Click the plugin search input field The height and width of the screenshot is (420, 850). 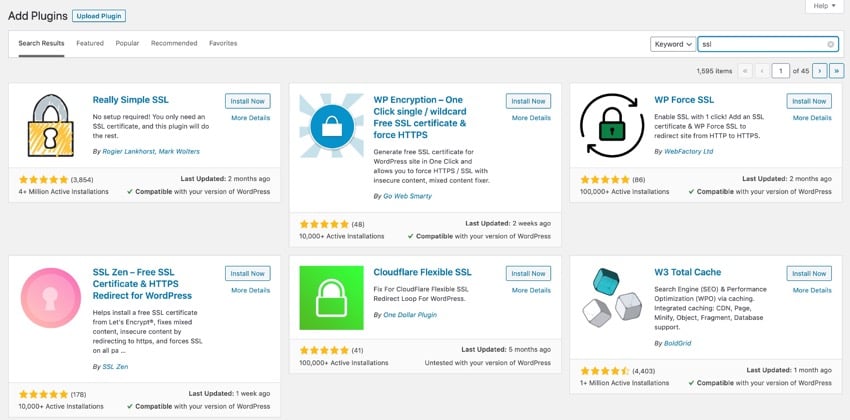762,44
